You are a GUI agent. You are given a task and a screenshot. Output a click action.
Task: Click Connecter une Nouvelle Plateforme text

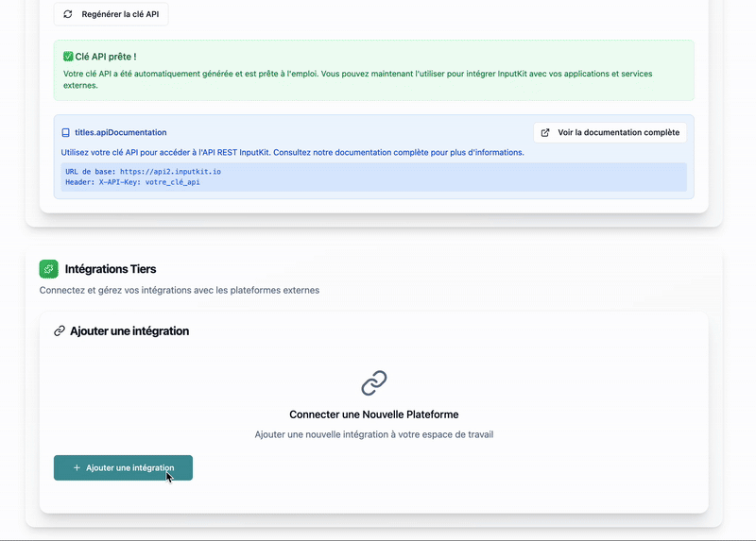[374, 414]
